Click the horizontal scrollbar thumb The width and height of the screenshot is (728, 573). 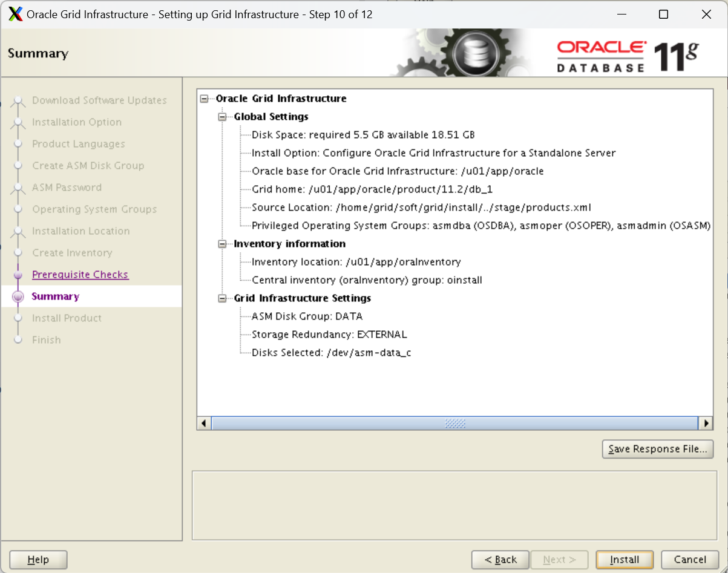coord(454,423)
